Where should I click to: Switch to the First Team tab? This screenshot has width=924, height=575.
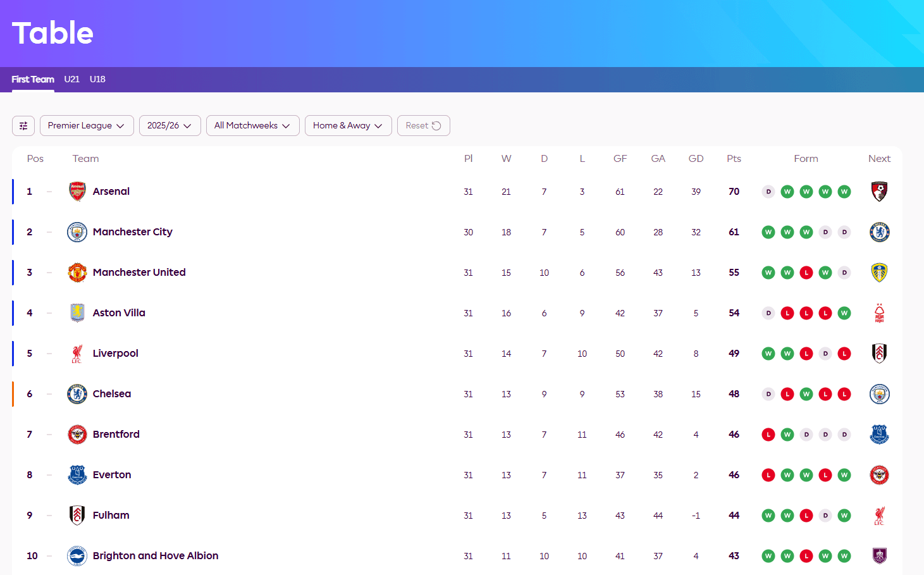[33, 79]
